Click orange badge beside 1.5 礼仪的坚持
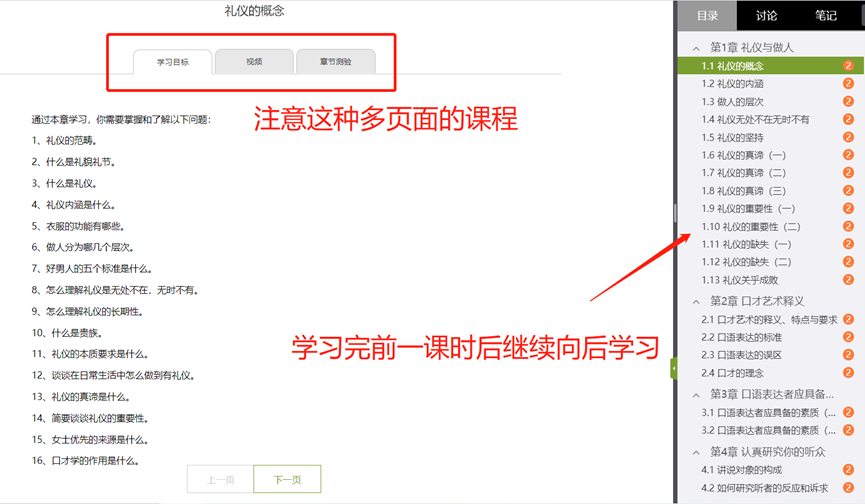Viewport: 865px width, 504px height. (848, 137)
